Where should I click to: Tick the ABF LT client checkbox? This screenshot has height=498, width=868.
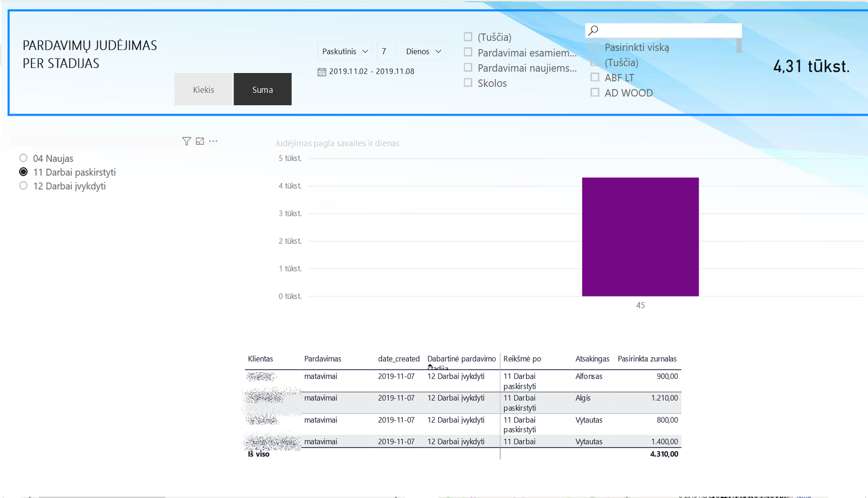pyautogui.click(x=595, y=77)
